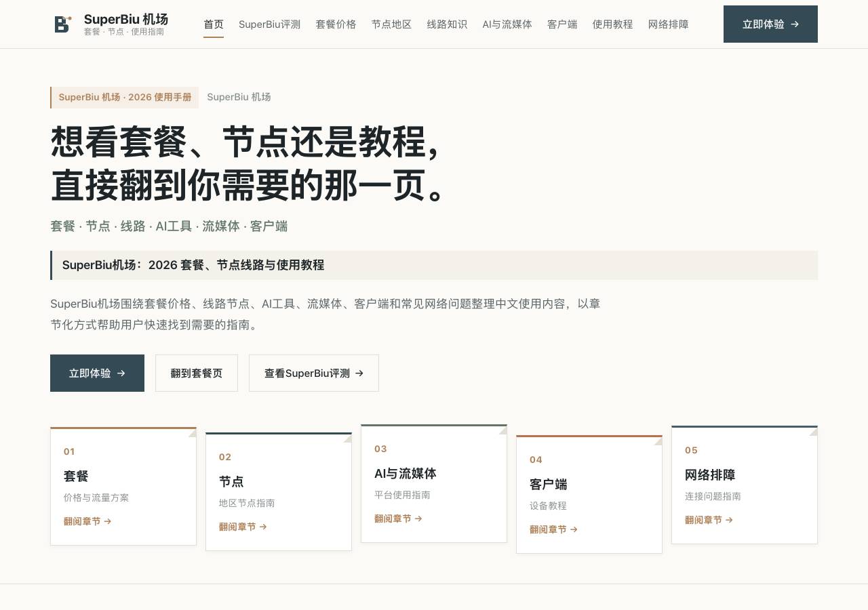Open the 01 套餐 chapter card
868x610 pixels.
[123, 486]
